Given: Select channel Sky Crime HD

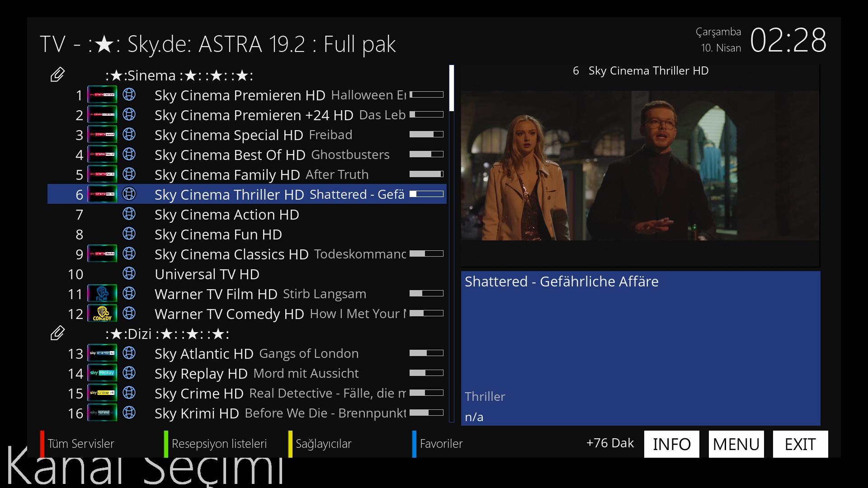Looking at the screenshot, I should click(x=247, y=394).
